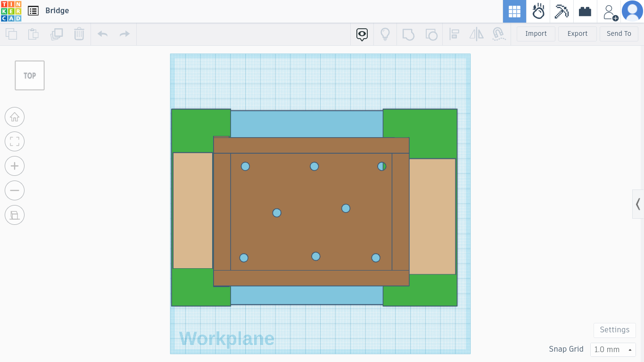Redo the last action
The height and width of the screenshot is (362, 644).
pyautogui.click(x=124, y=34)
